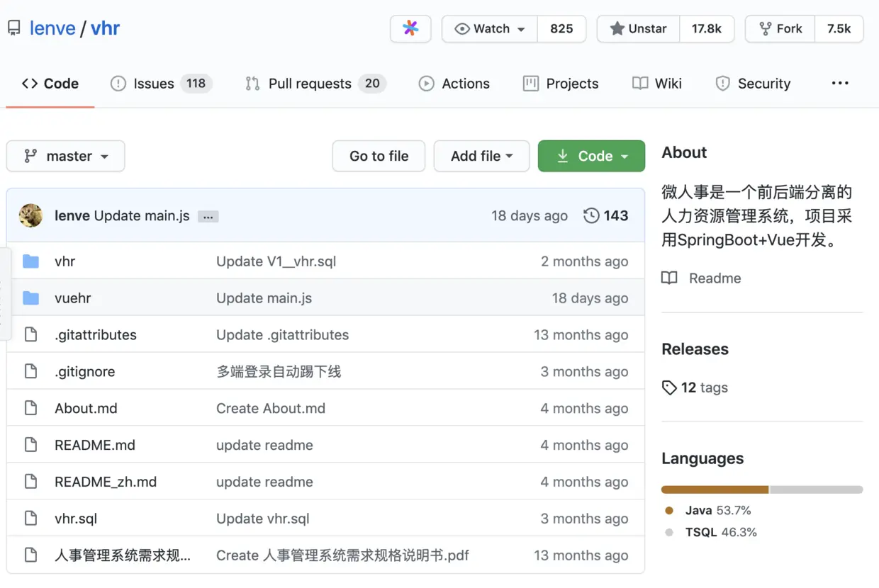Viewport: 879px width, 588px height.
Task: Open commit author lenve link
Action: click(72, 216)
